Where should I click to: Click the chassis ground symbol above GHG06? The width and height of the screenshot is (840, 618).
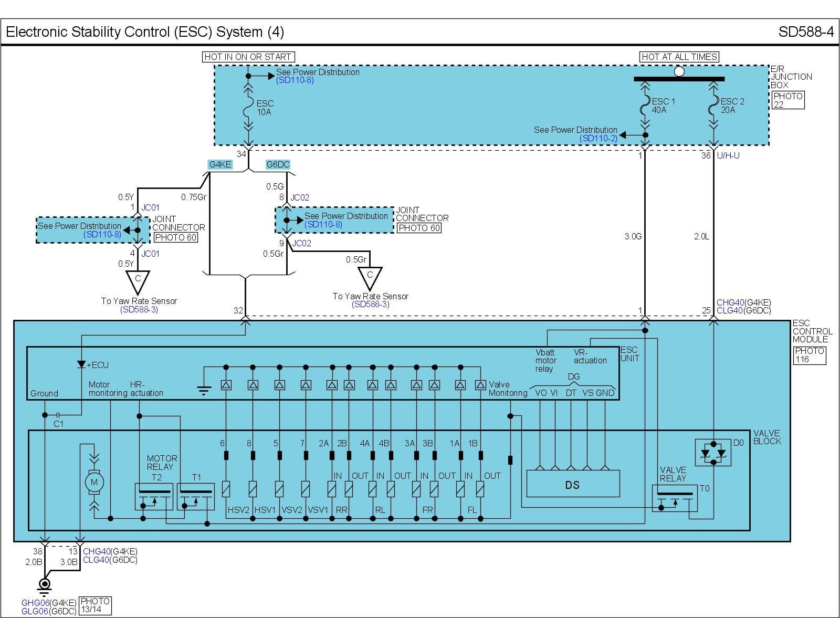point(45,585)
